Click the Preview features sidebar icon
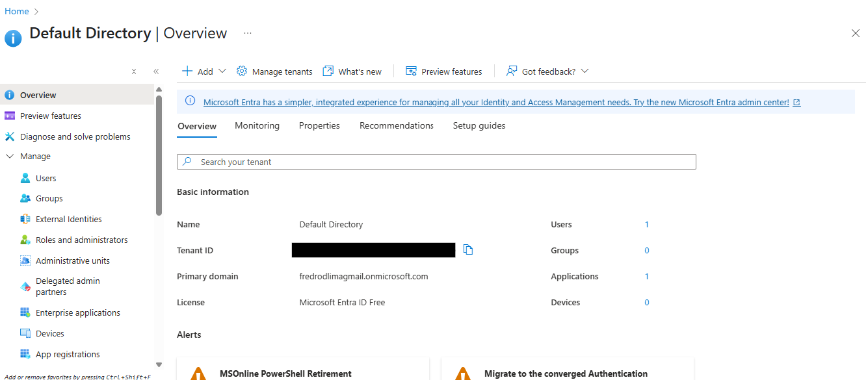868x380 pixels. tap(9, 116)
